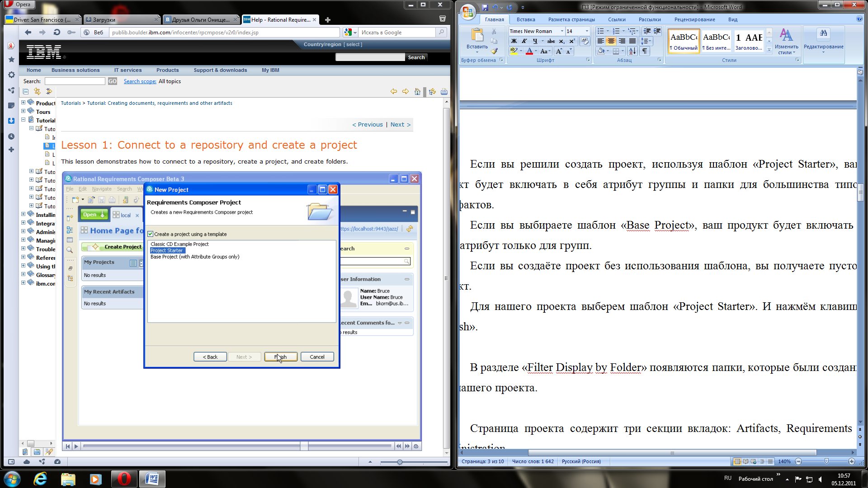
Task: Open Opera history clock panel
Action: pyautogui.click(x=11, y=136)
